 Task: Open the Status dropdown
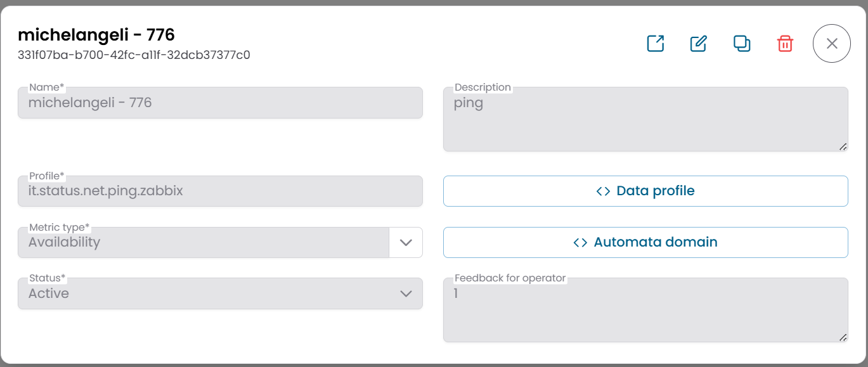click(x=405, y=293)
